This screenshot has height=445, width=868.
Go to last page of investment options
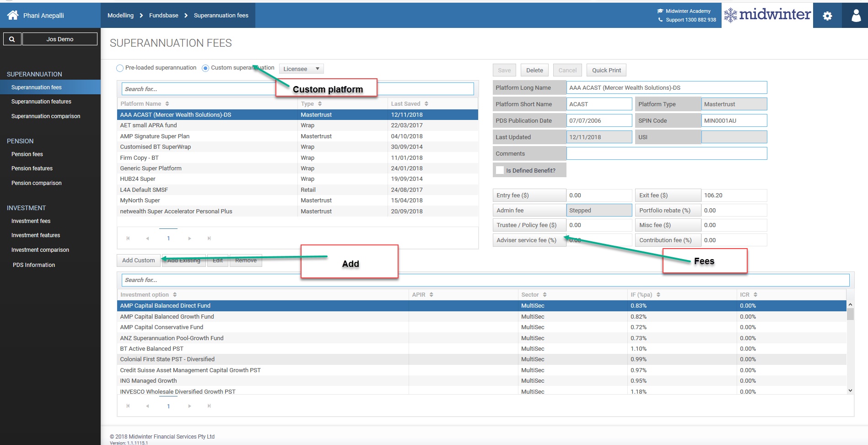click(209, 406)
